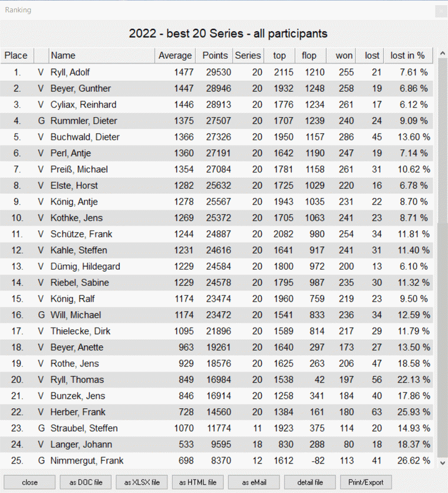Image resolution: width=448 pixels, height=493 pixels.
Task: Click the Name column header
Action: pos(101,55)
